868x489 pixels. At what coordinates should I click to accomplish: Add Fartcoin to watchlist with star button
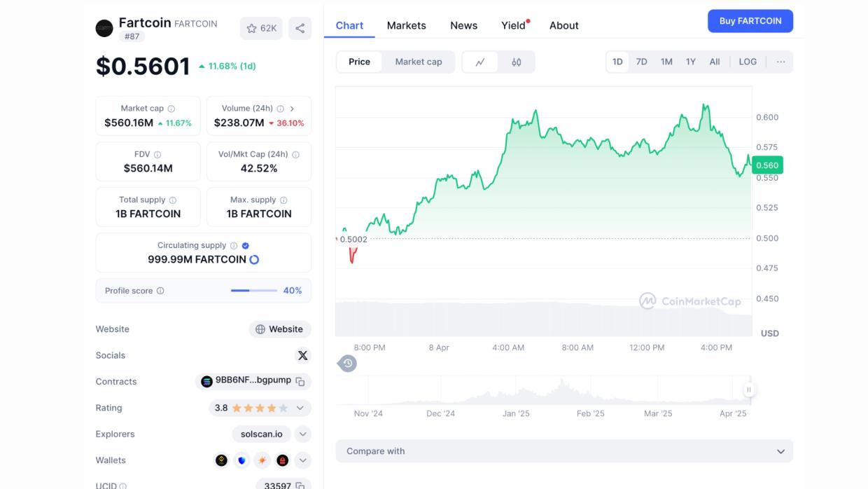pos(261,29)
